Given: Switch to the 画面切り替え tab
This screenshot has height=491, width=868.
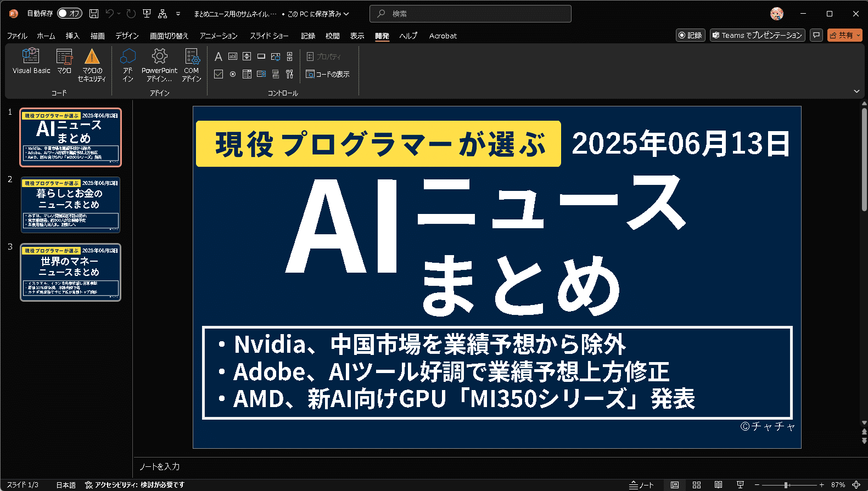Looking at the screenshot, I should click(x=169, y=36).
